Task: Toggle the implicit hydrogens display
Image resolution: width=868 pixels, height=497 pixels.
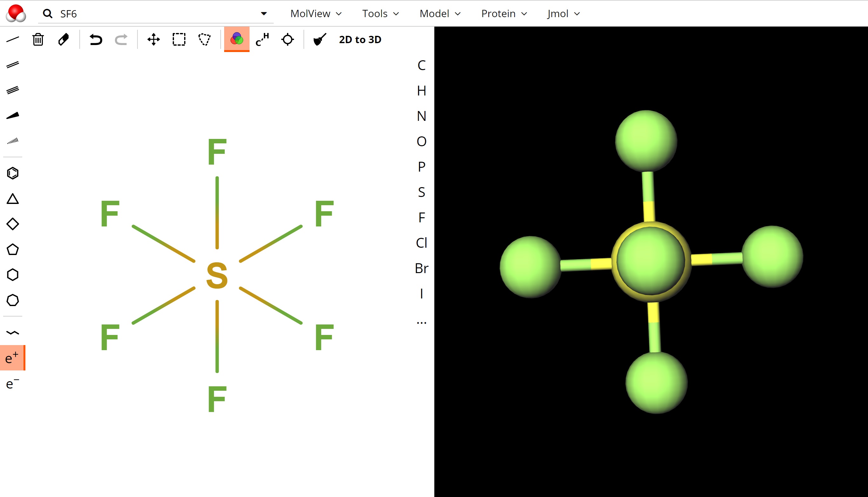Action: [262, 40]
